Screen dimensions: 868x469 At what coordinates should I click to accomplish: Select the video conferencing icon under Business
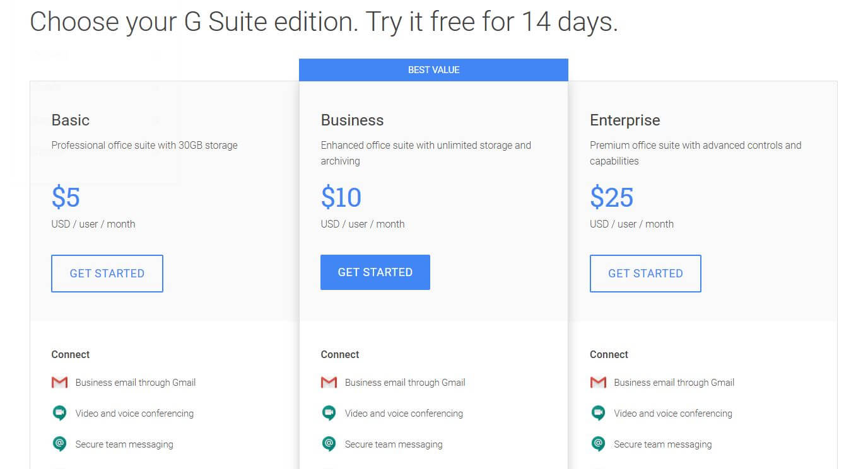[x=329, y=413]
